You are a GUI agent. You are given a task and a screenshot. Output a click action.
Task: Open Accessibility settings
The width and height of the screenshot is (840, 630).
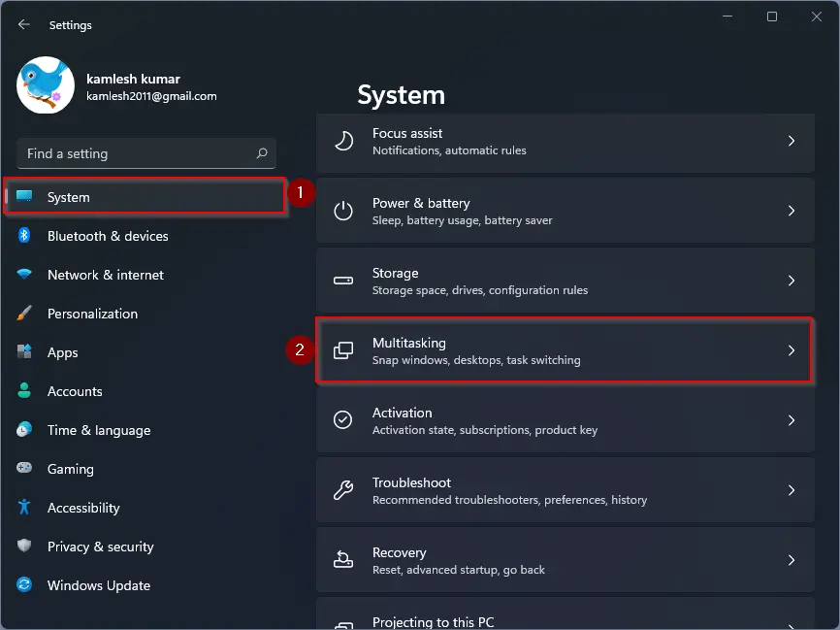tap(145, 508)
